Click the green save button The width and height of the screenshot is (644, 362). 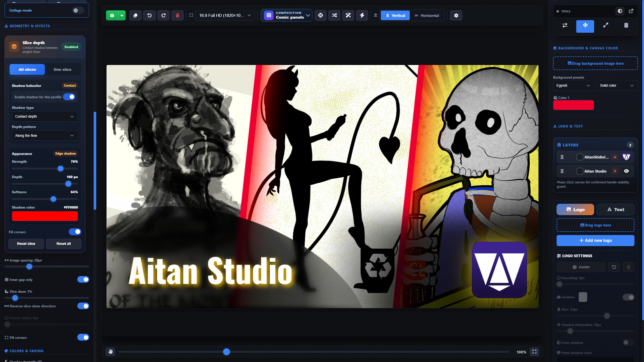click(112, 15)
